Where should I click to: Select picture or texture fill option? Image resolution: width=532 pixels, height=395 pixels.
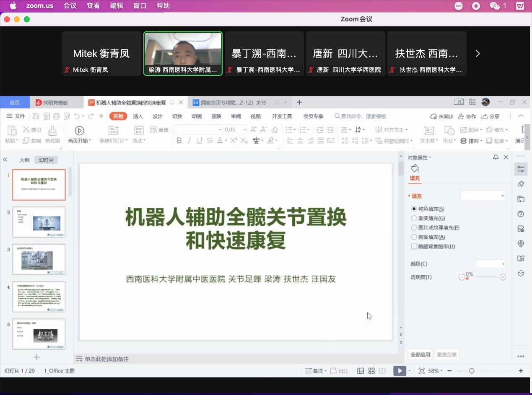414,228
